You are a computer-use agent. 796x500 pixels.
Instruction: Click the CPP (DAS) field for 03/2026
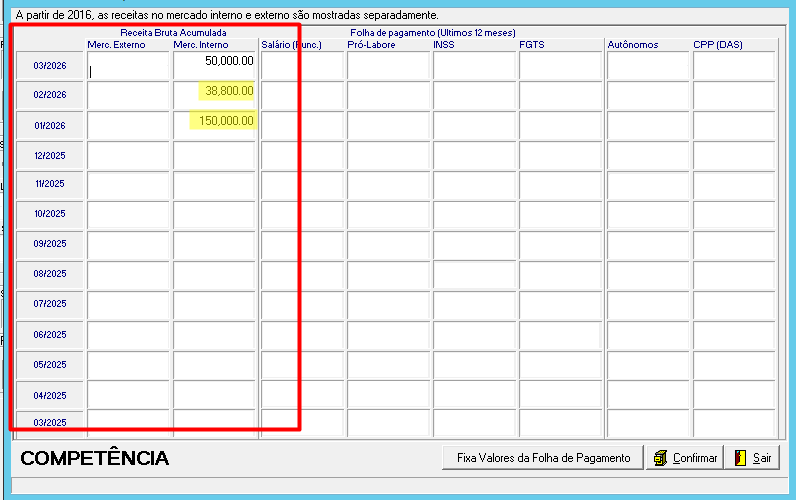734,66
